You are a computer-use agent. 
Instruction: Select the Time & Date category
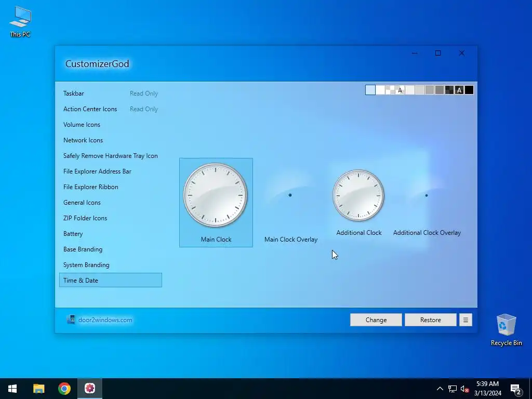click(x=111, y=280)
